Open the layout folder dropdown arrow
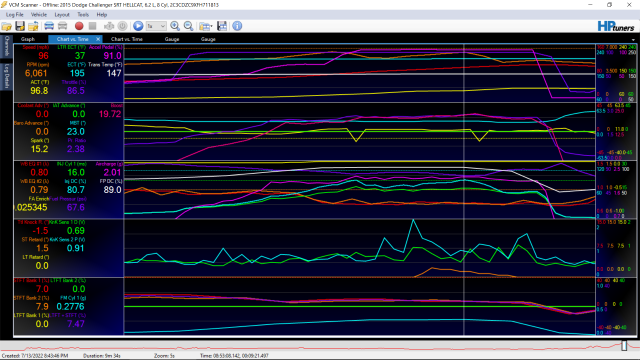This screenshot has height=360, width=640. (211, 27)
